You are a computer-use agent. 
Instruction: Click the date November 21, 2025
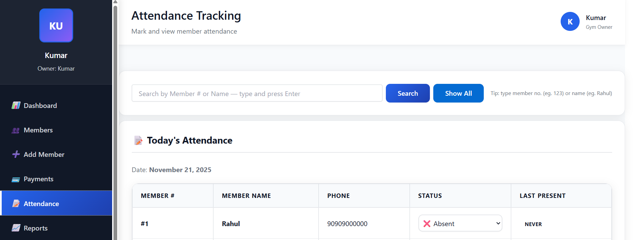pyautogui.click(x=180, y=170)
